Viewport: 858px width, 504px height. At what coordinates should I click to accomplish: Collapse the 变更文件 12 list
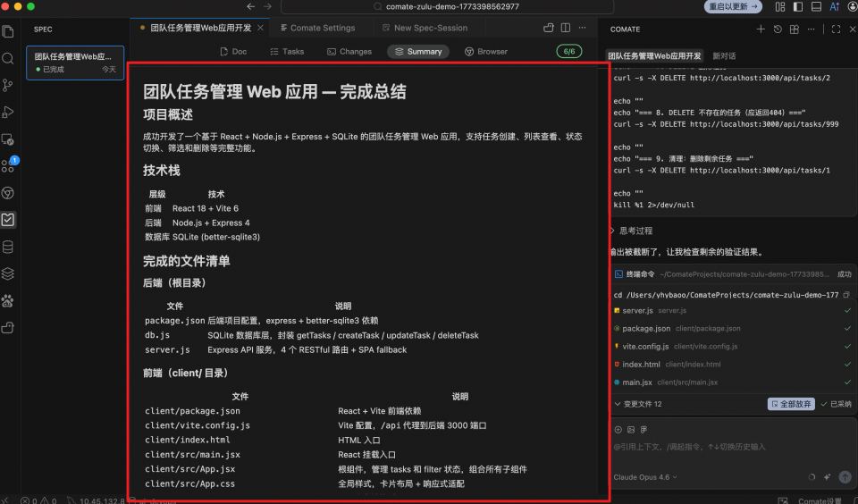638,404
